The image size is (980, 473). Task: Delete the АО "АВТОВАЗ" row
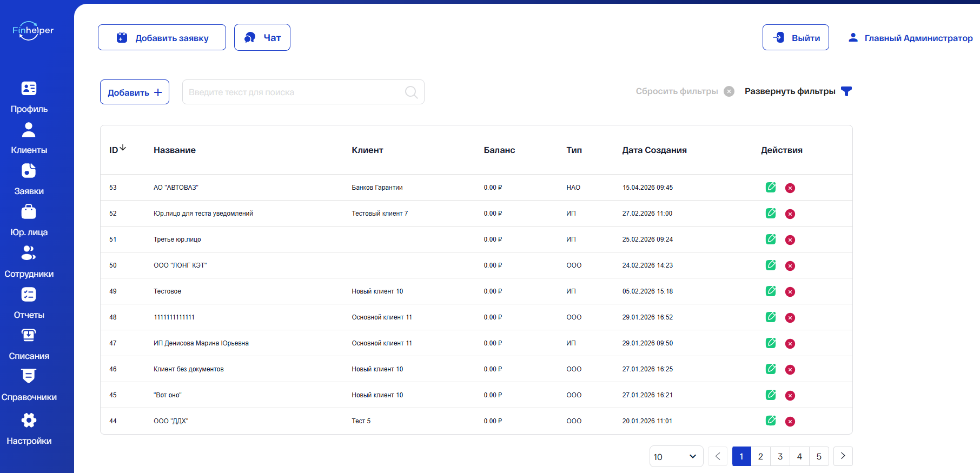click(790, 188)
